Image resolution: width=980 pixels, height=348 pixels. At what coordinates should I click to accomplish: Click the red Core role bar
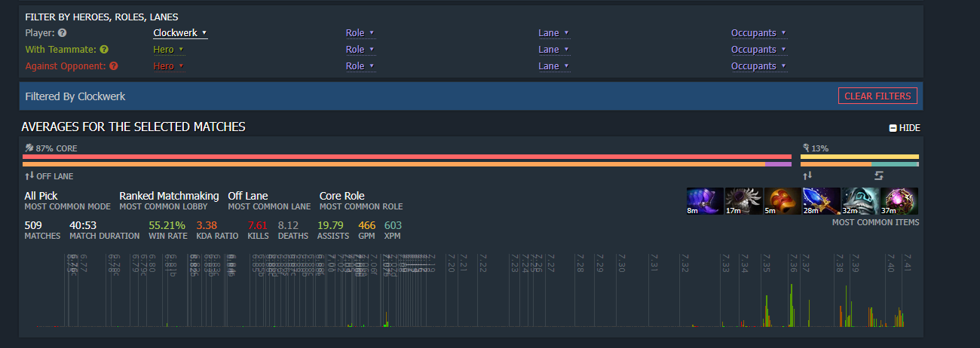[407, 157]
